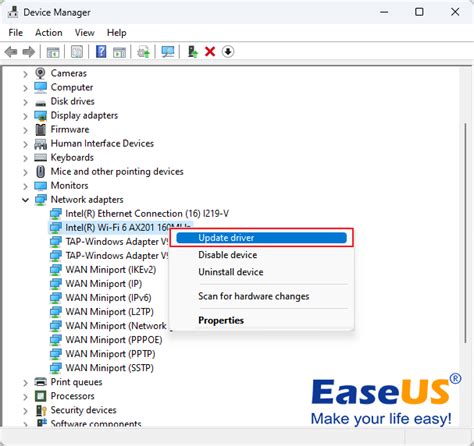The height and width of the screenshot is (446, 474).
Task: Select WAN Miniport (L2TP)
Action: [x=109, y=311]
